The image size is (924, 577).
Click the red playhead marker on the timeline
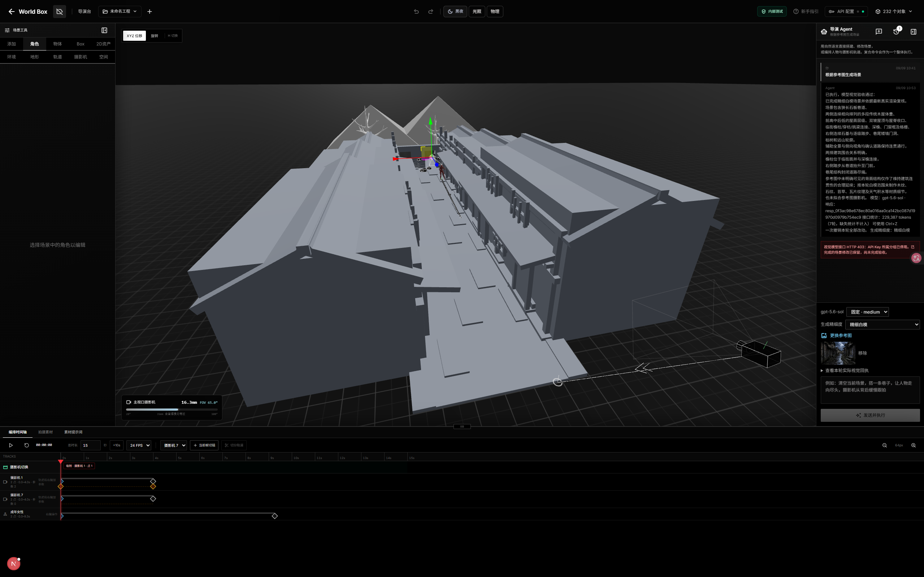(61, 462)
